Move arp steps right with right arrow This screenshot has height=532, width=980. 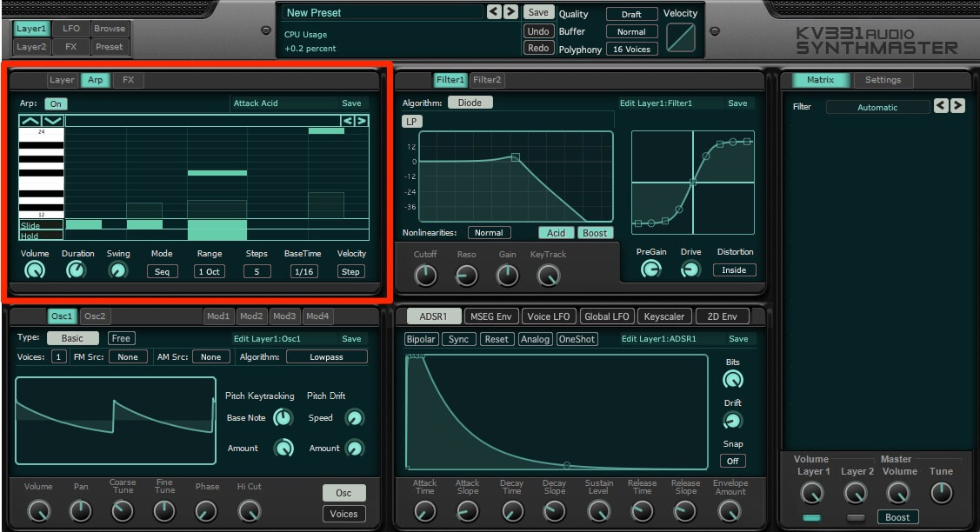click(x=361, y=121)
